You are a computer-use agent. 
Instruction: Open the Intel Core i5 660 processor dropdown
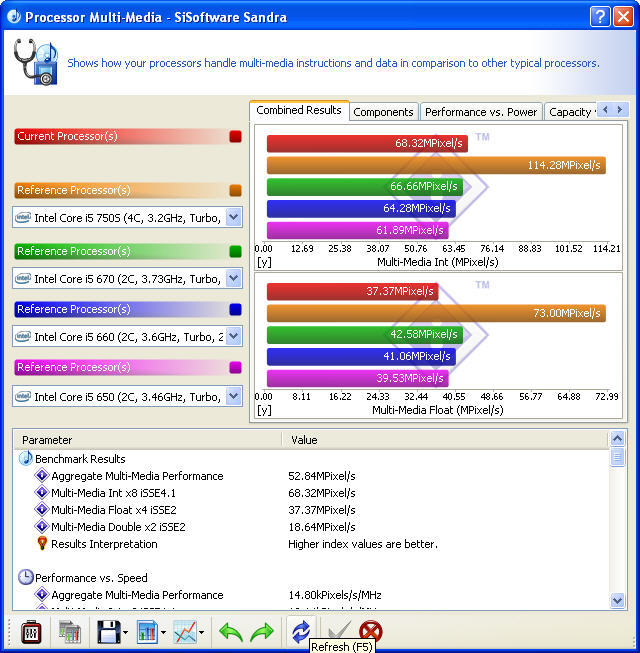(127, 336)
